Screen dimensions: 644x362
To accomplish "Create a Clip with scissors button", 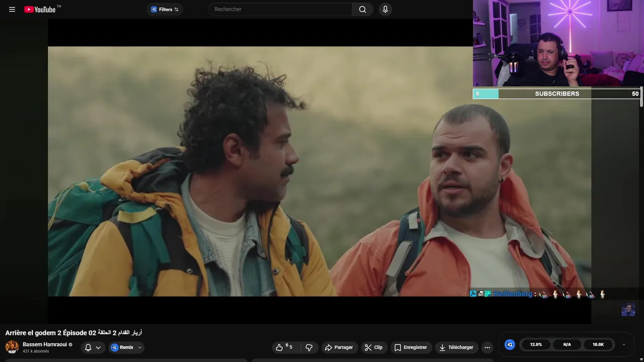I will tap(374, 347).
